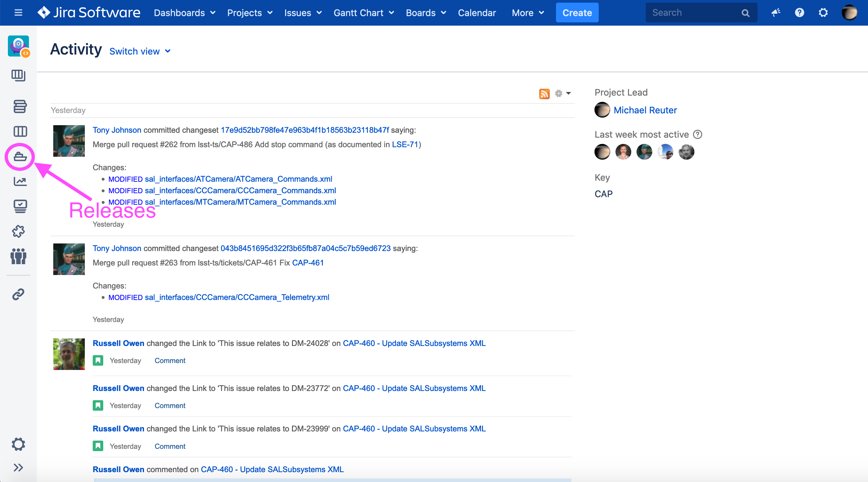Open the Dashboards menu

184,13
